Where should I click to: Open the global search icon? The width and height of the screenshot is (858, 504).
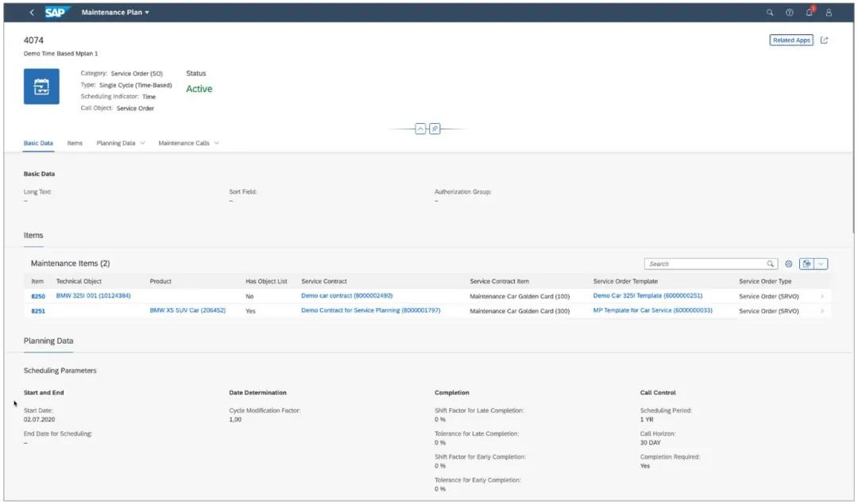click(x=769, y=12)
